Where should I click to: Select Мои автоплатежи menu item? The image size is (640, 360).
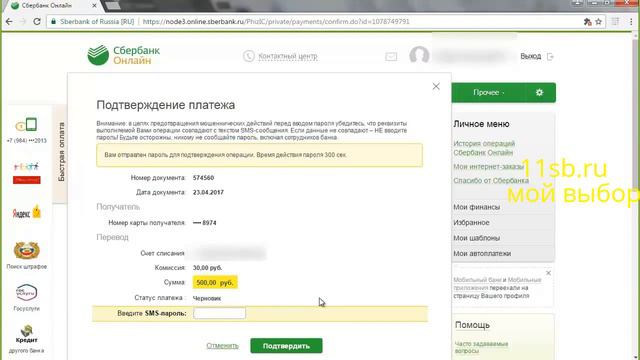(x=482, y=253)
